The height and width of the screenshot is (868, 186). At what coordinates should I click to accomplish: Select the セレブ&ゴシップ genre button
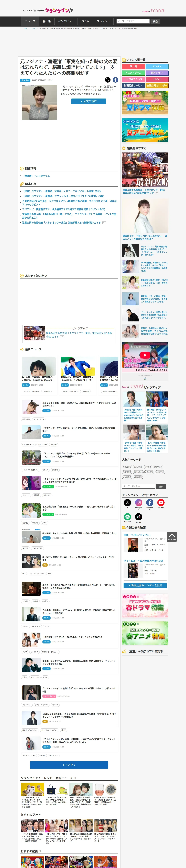[133, 79]
